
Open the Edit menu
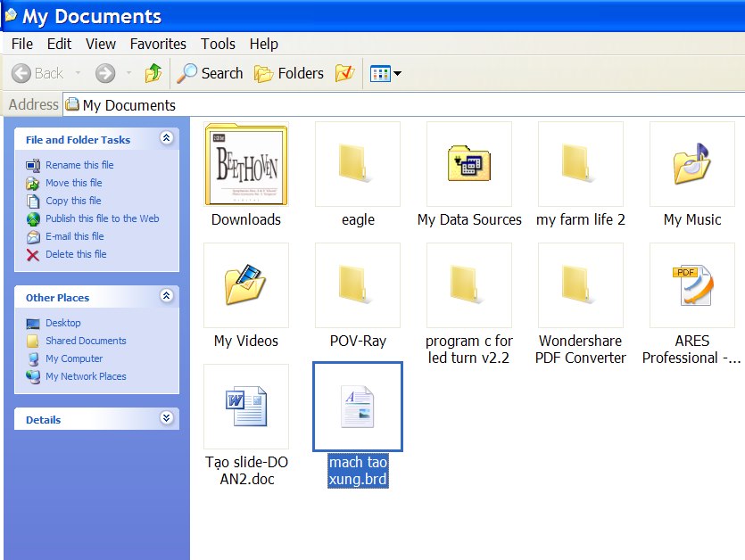tap(59, 44)
